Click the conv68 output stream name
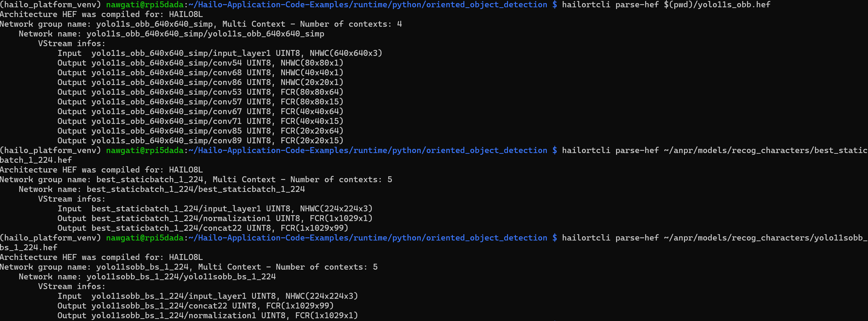This screenshot has width=868, height=321. [x=166, y=73]
